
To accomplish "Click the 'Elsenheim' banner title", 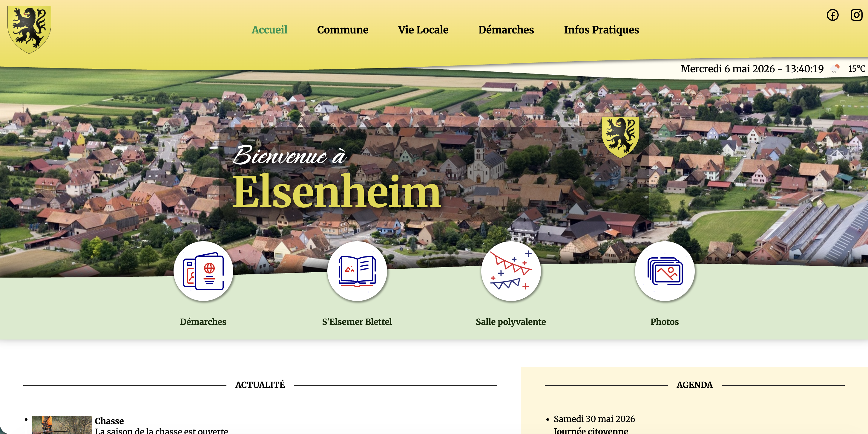I will click(337, 191).
